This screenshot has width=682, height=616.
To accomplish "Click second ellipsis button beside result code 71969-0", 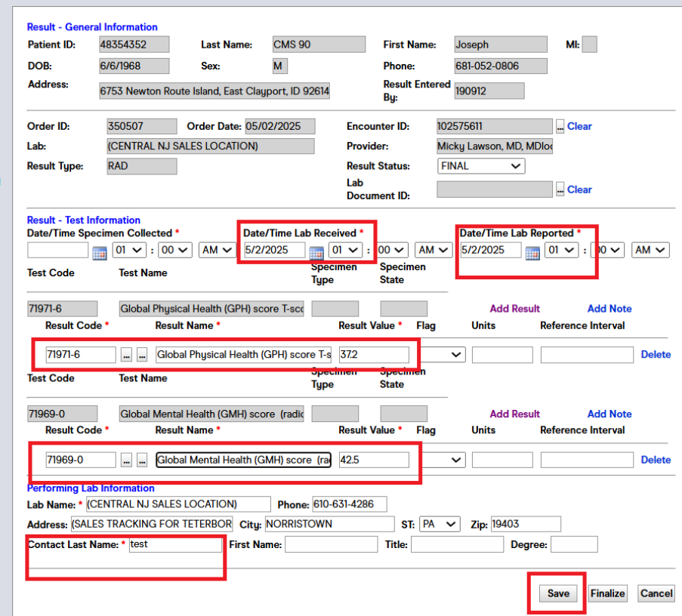I will point(142,460).
